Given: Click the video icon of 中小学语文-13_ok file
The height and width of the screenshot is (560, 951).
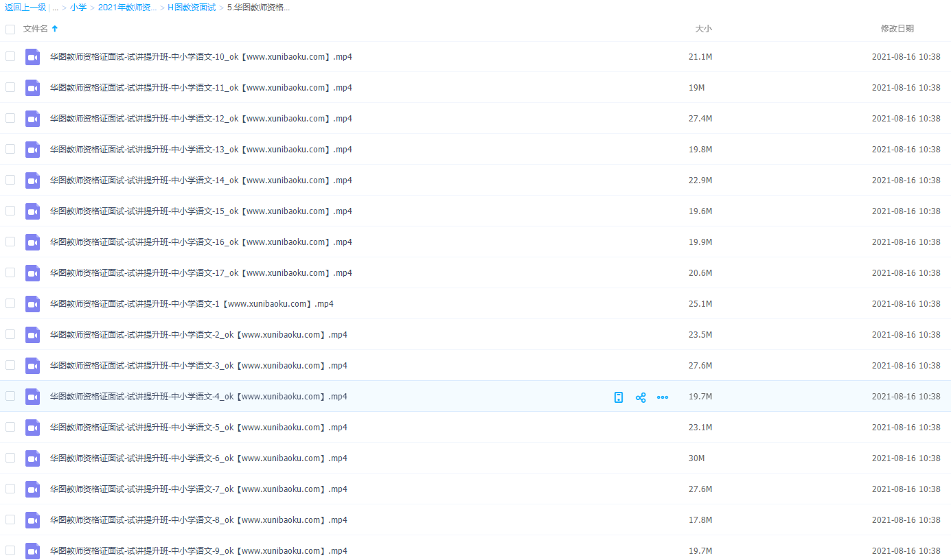Looking at the screenshot, I should click(x=32, y=150).
